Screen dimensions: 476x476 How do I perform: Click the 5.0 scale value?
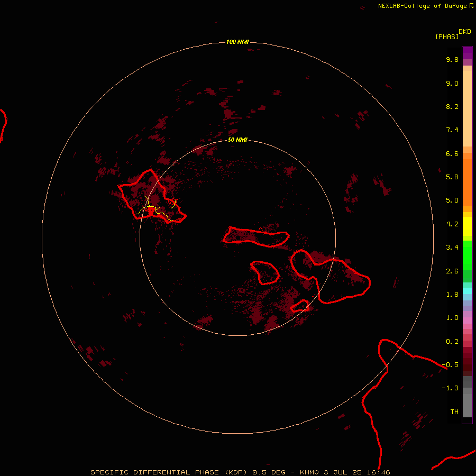452,200
